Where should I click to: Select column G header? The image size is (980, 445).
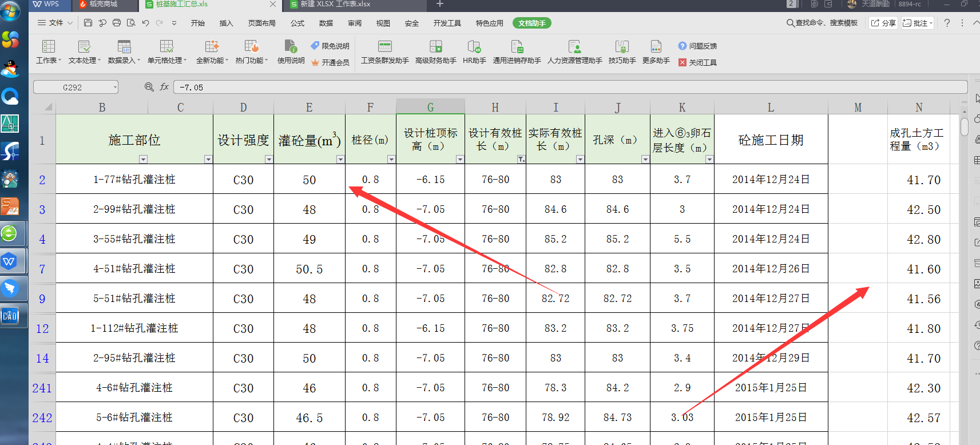(430, 107)
